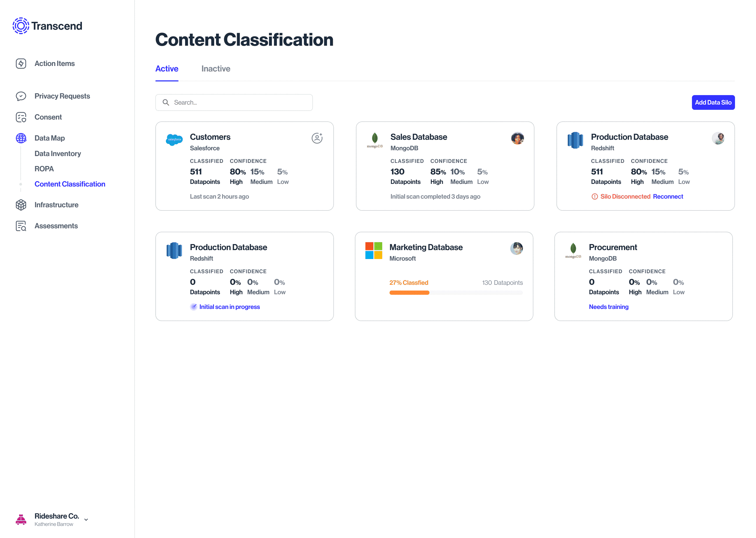The image size is (756, 538).
Task: Click the Salesforce logo on Customers card
Action: click(174, 140)
